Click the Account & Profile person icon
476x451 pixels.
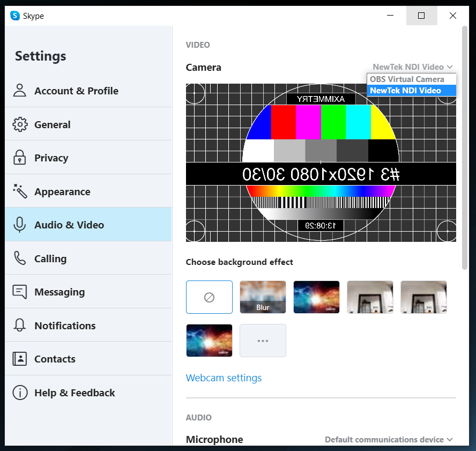pyautogui.click(x=20, y=91)
